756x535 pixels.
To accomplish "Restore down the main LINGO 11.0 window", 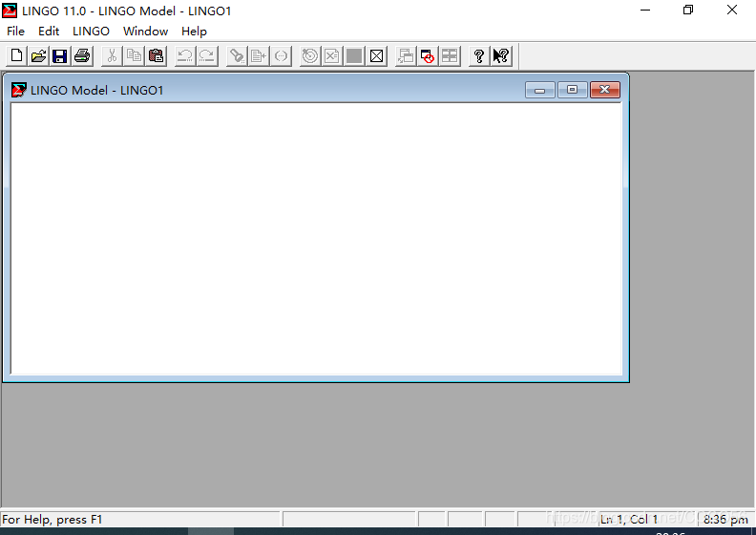I will click(x=688, y=11).
